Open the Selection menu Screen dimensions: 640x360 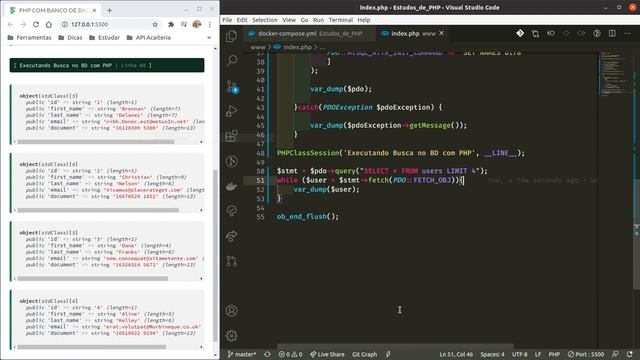264,20
